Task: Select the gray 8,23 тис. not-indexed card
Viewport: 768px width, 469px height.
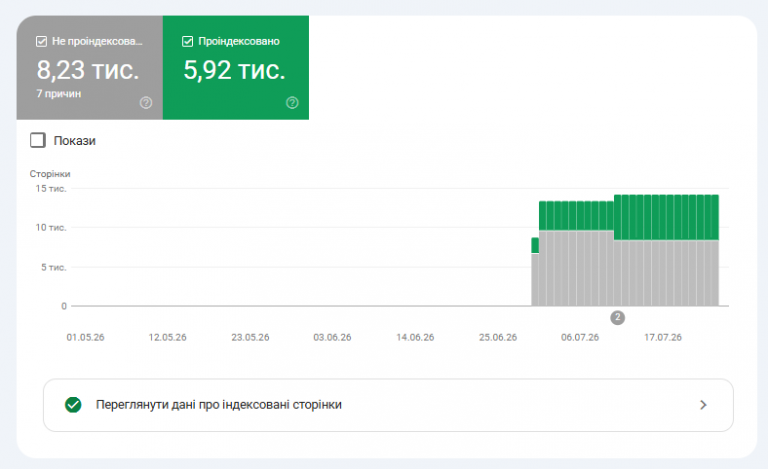Action: pos(90,68)
